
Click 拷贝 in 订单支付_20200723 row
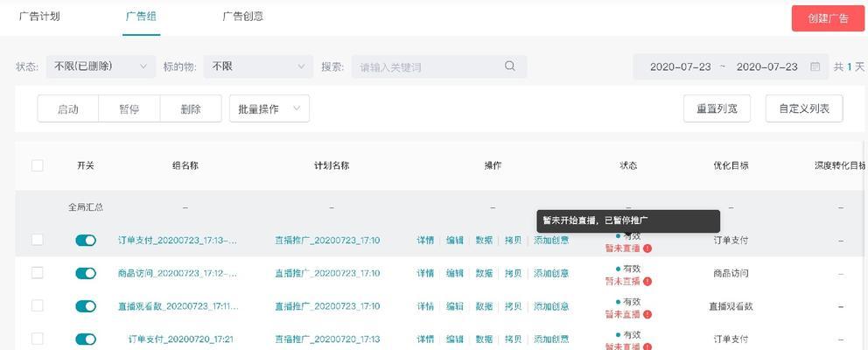point(513,240)
